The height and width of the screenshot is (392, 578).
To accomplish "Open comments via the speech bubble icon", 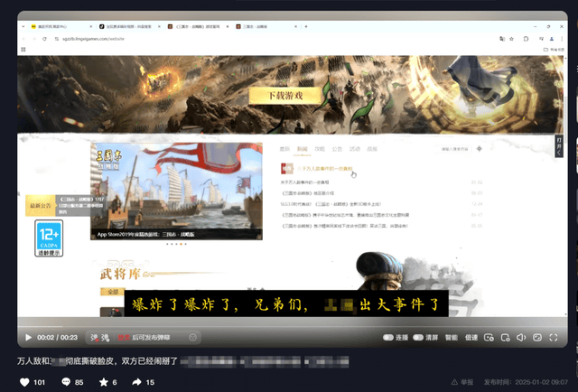I will point(66,382).
